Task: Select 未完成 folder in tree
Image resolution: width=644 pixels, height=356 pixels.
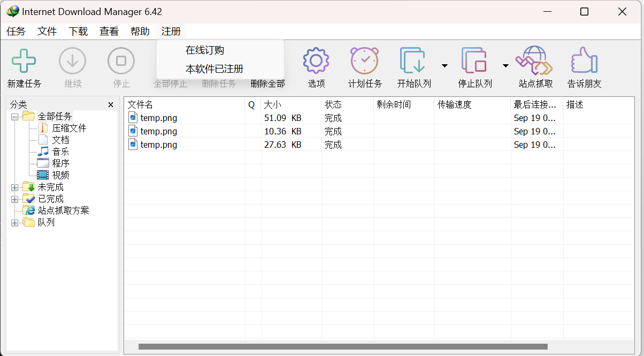Action: [x=50, y=187]
